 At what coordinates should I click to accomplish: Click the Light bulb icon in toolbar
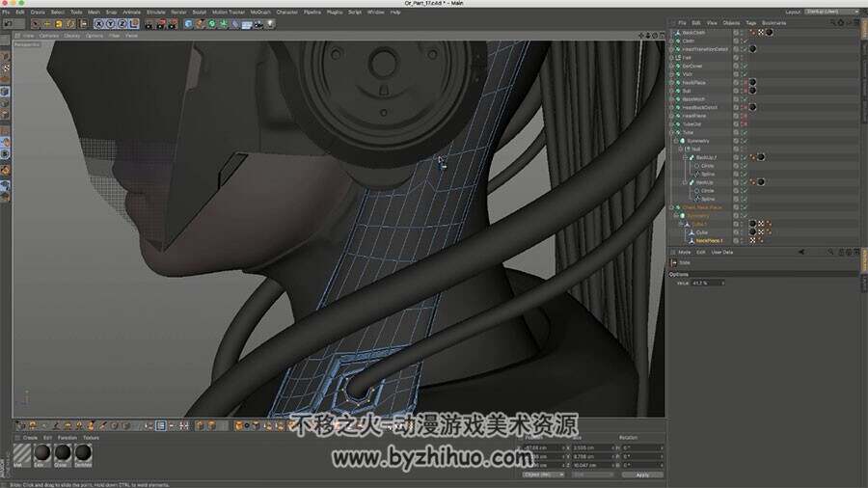[x=271, y=24]
